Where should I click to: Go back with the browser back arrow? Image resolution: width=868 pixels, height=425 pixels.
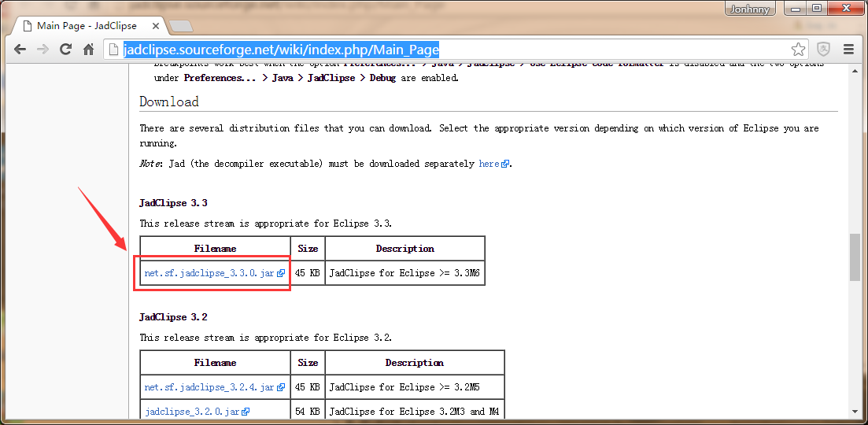coord(20,50)
